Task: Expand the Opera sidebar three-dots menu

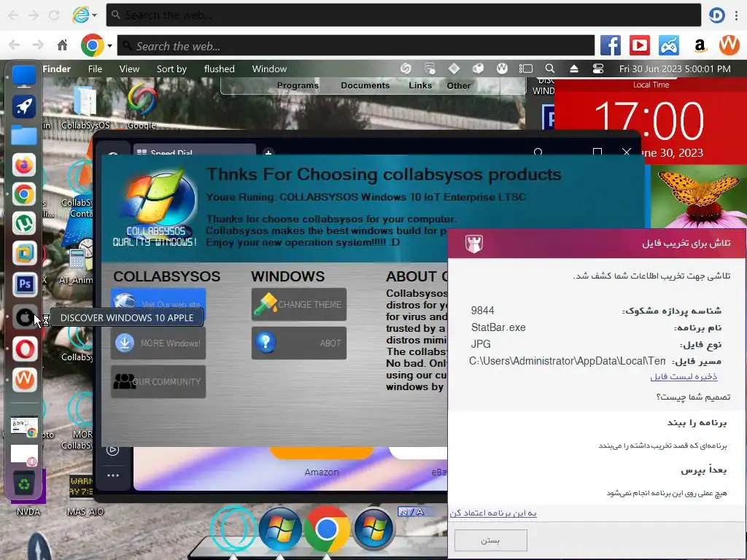Action: (x=113, y=475)
